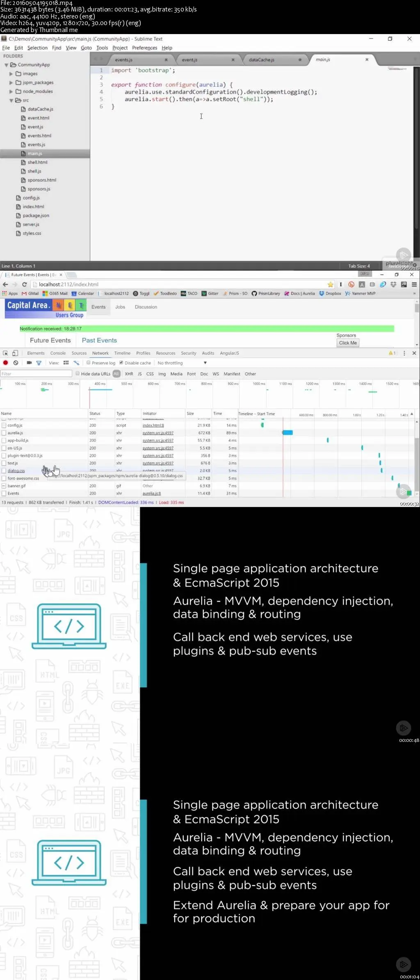Screen dimensions: 420x980
Task: Enable the Preserve log checkbox
Action: point(88,363)
